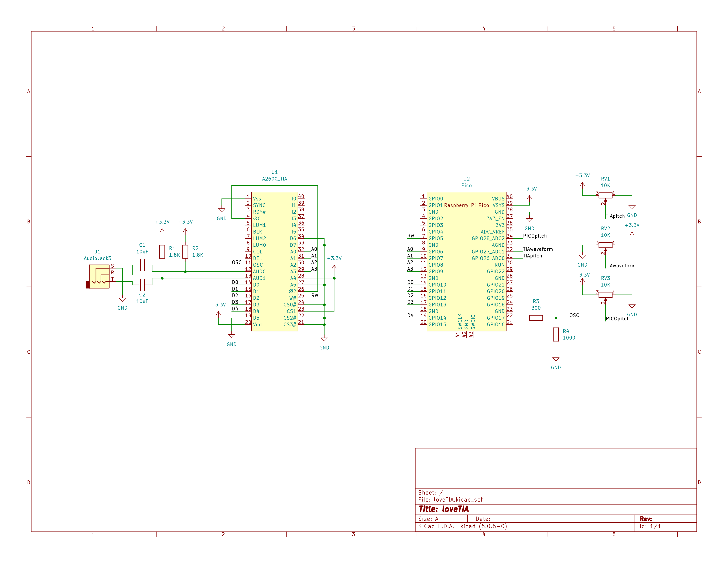This screenshot has width=728, height=563.
Task: Select the GND symbol below R4
Action: point(556,359)
